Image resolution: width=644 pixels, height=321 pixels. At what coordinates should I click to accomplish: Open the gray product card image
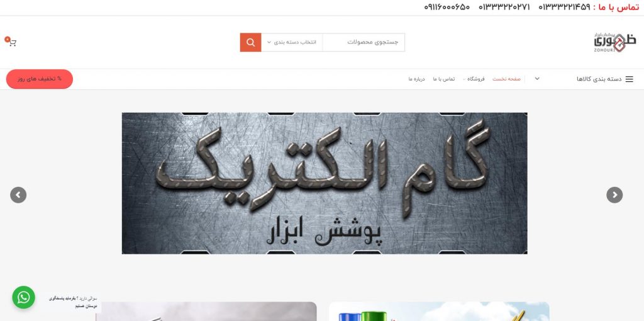pos(206,312)
